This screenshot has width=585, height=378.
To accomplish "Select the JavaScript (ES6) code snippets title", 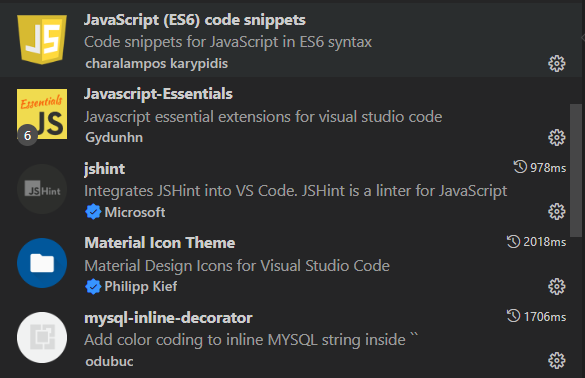I will [195, 20].
